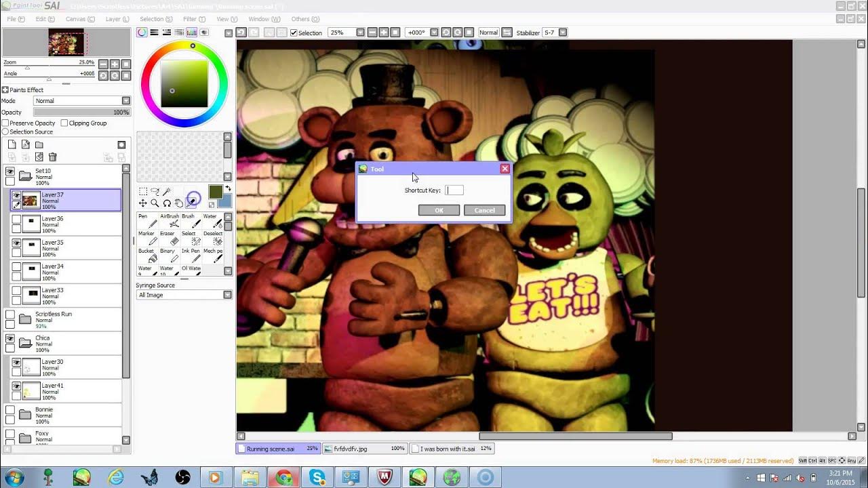The image size is (868, 488).
Task: Create a new layer set folder
Action: click(x=39, y=144)
